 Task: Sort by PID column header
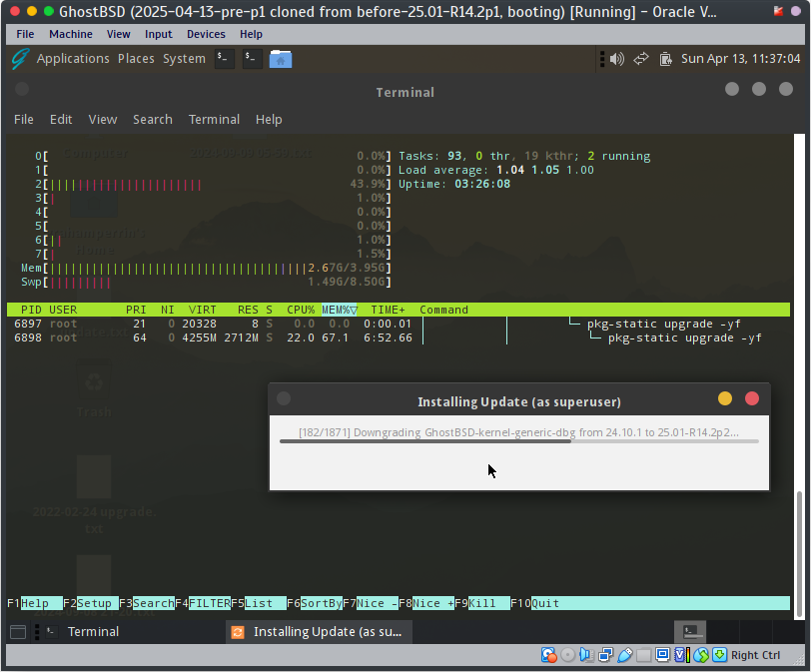31,310
